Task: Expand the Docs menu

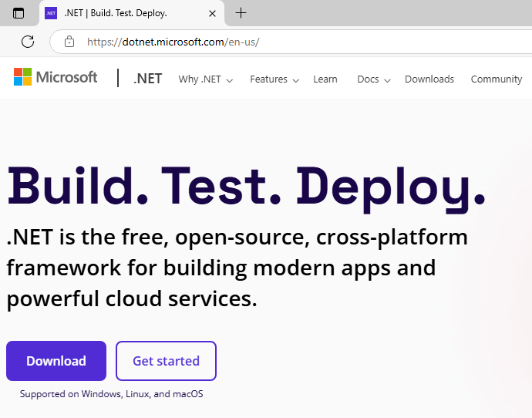Action: click(x=374, y=79)
